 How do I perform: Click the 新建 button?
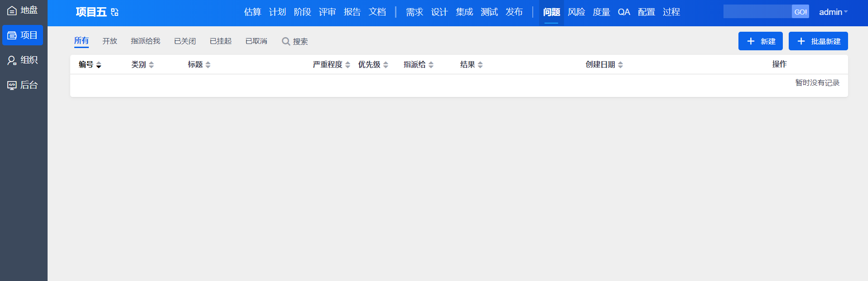(761, 41)
